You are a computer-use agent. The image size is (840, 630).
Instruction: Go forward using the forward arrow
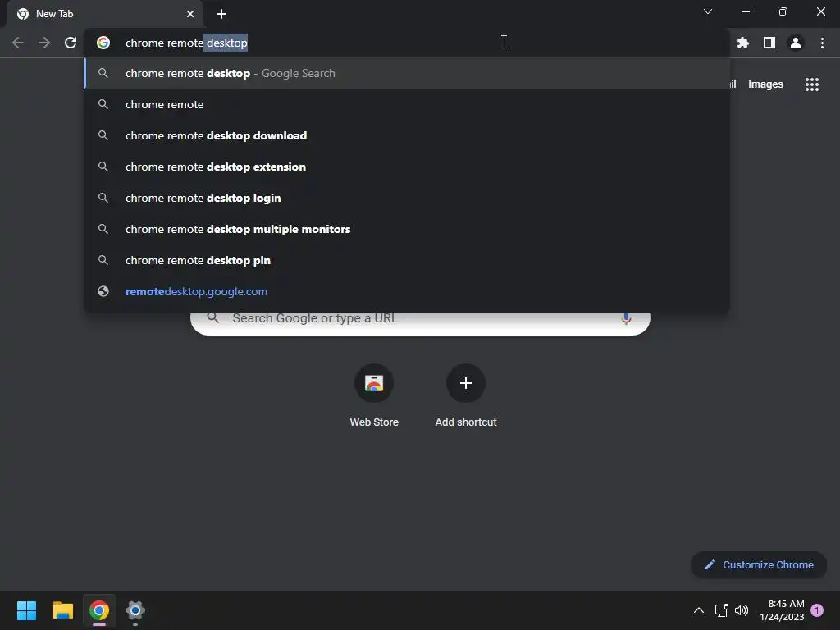pyautogui.click(x=44, y=43)
